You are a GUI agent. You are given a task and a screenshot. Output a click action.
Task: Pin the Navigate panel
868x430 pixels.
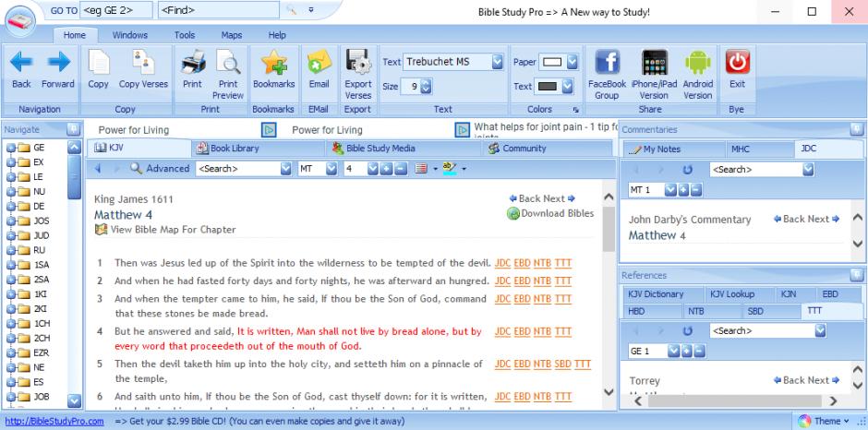pos(73,129)
